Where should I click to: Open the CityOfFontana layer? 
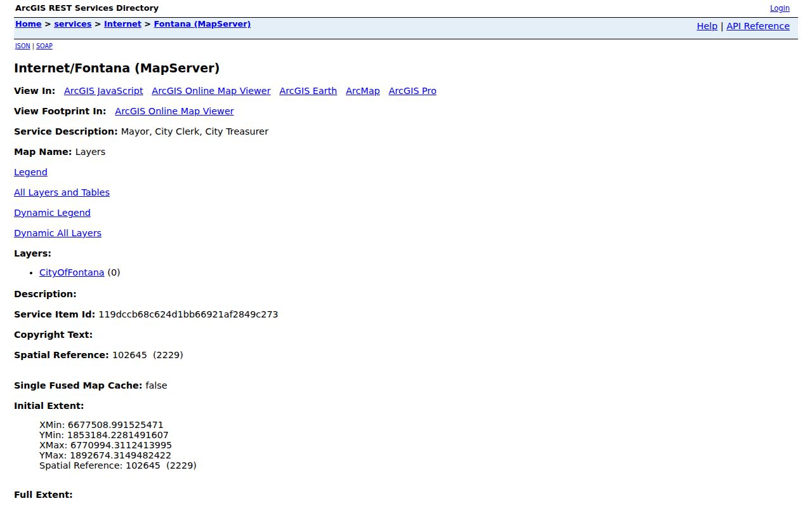pyautogui.click(x=72, y=272)
